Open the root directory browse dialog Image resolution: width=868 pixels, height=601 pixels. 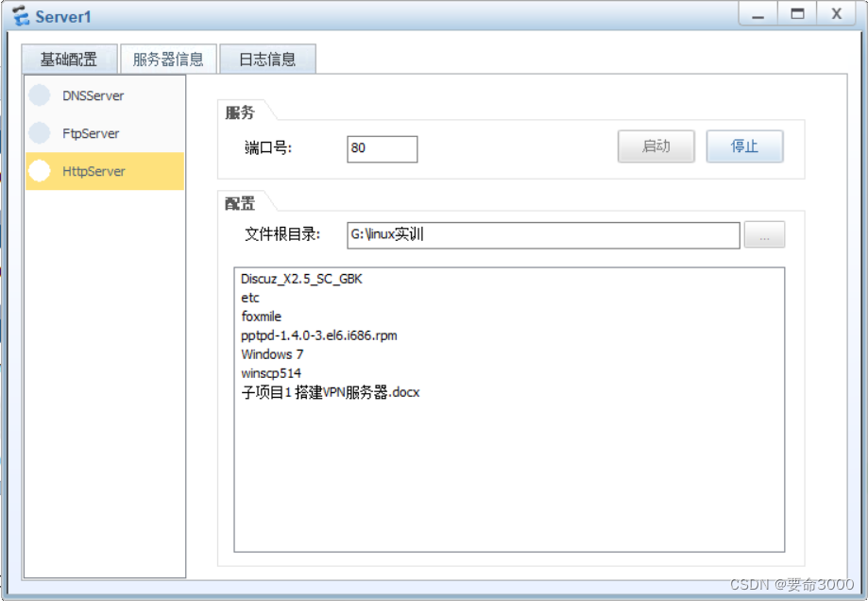tap(764, 234)
